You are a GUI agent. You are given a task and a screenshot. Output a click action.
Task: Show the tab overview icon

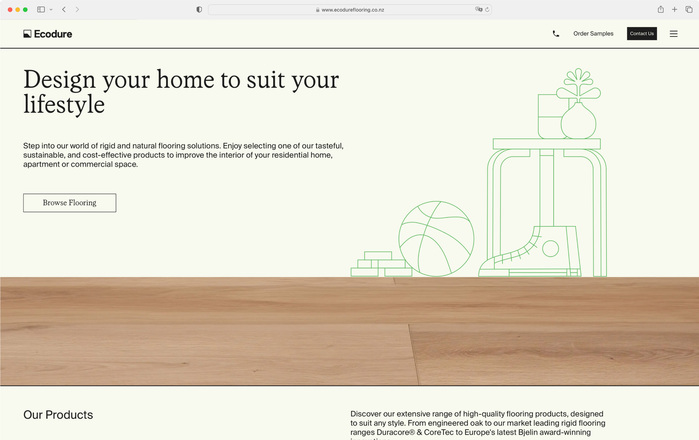click(689, 9)
